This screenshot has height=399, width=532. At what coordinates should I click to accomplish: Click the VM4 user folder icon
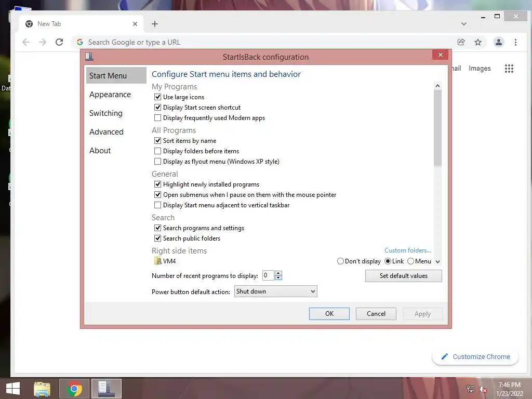pyautogui.click(x=158, y=261)
